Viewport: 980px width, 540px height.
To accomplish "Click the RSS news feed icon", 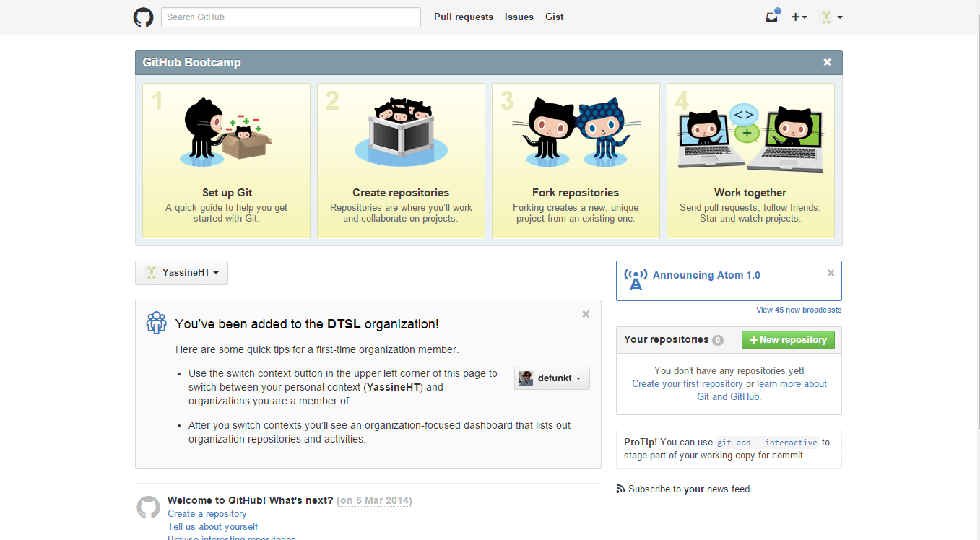I will [620, 489].
